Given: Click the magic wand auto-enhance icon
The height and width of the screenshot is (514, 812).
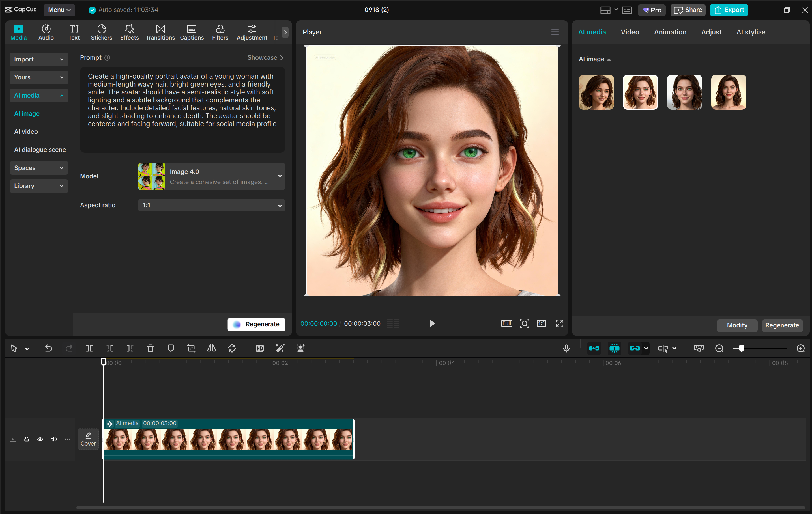Looking at the screenshot, I should pyautogui.click(x=280, y=349).
